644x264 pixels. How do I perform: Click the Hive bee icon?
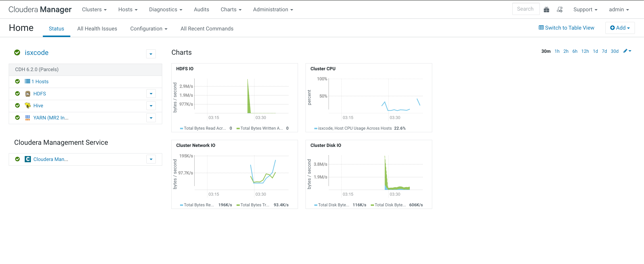28,106
